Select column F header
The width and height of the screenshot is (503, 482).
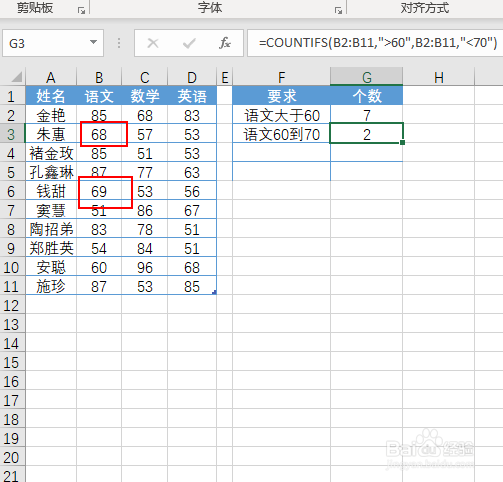click(282, 77)
